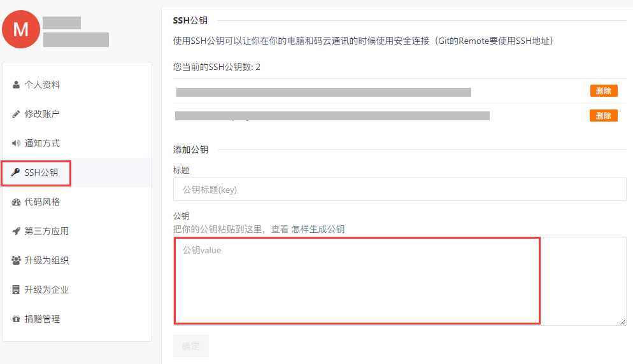
Task: Click the gift icon beside 捐赠管理
Action: pyautogui.click(x=16, y=319)
